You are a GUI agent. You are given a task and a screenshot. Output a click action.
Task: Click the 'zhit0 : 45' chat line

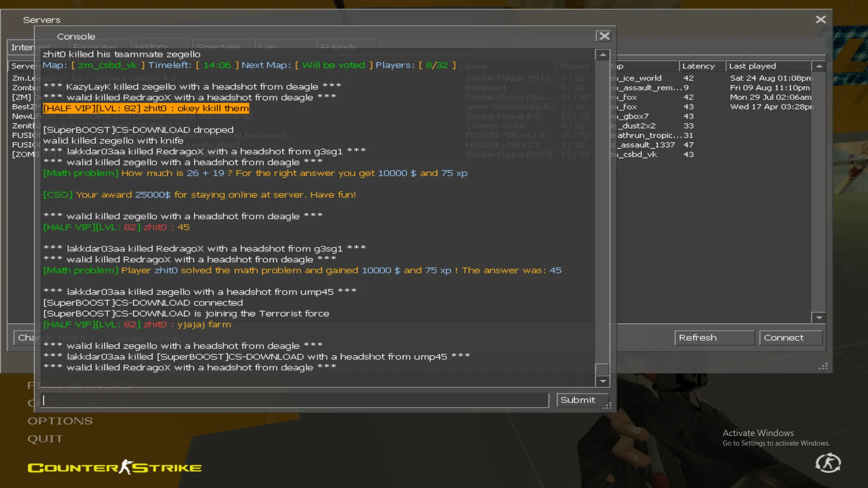pyautogui.click(x=116, y=227)
